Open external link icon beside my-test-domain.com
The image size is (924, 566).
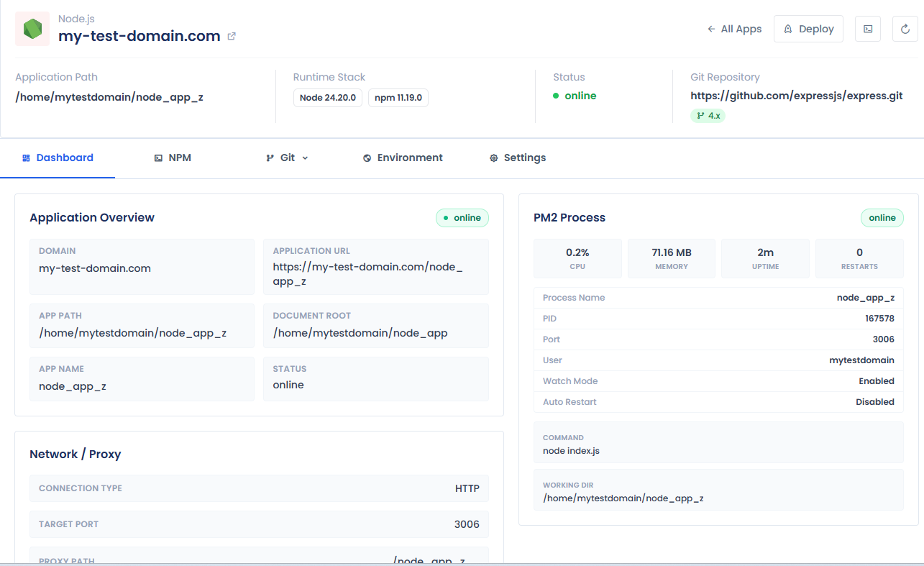pyautogui.click(x=232, y=36)
